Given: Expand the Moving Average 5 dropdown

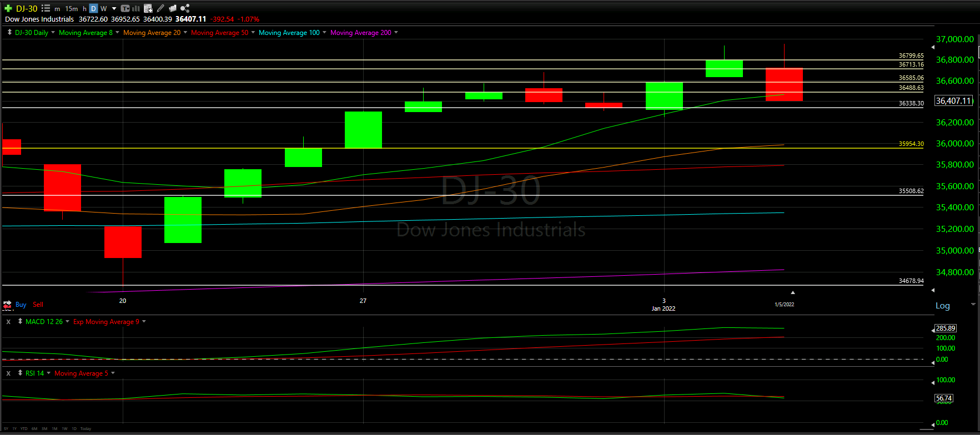Looking at the screenshot, I should pyautogui.click(x=113, y=373).
